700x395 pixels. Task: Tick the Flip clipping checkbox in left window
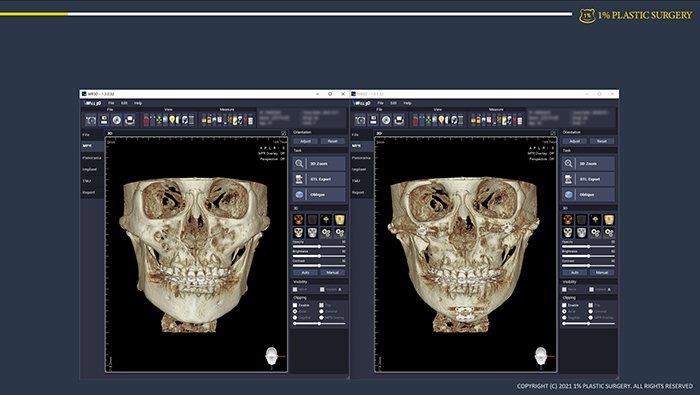tap(321, 305)
